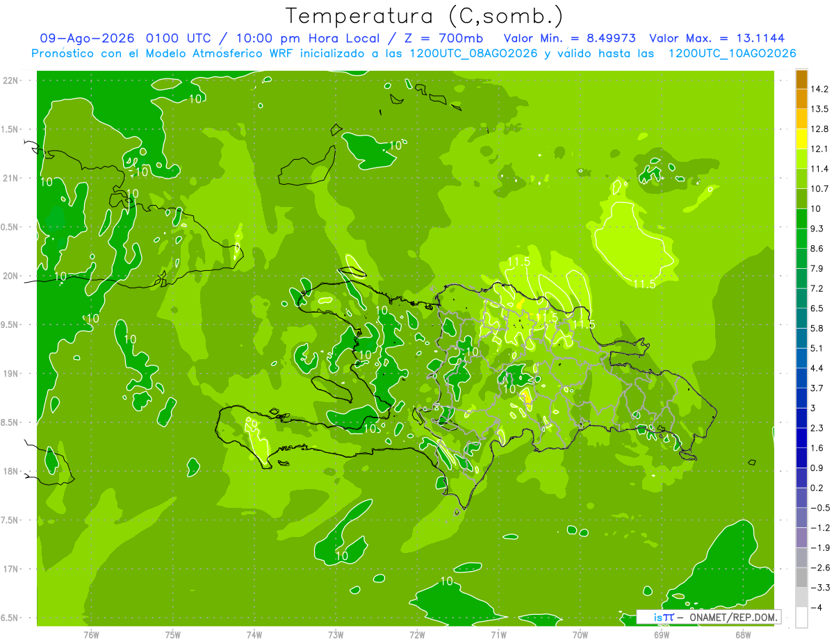
Task: Click the blue legend swatch between 3 and 3.7
Action: point(801,397)
